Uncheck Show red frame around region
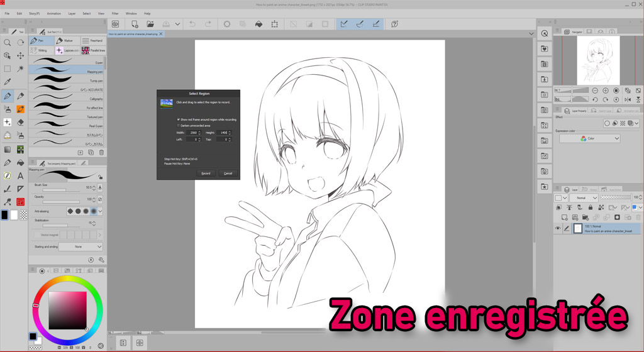 (179, 119)
